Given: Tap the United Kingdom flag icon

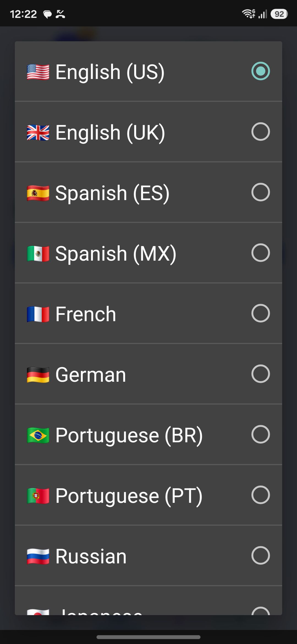Looking at the screenshot, I should pos(38,132).
